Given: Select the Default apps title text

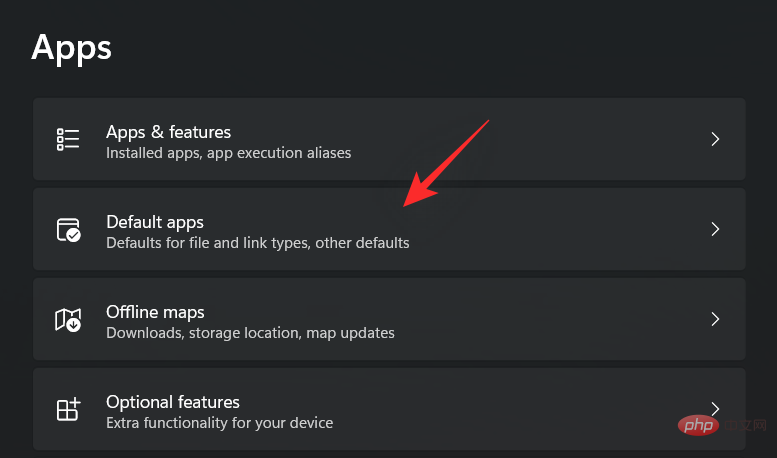Looking at the screenshot, I should coord(155,222).
